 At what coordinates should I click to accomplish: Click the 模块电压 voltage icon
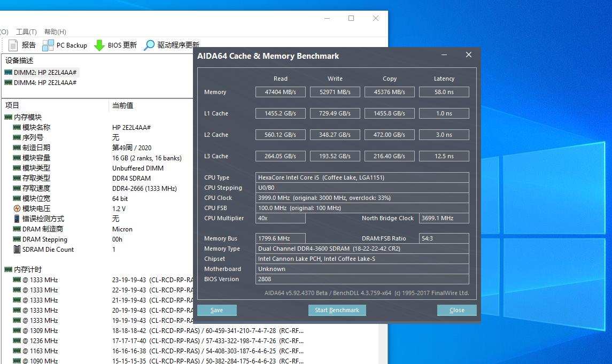[x=17, y=208]
